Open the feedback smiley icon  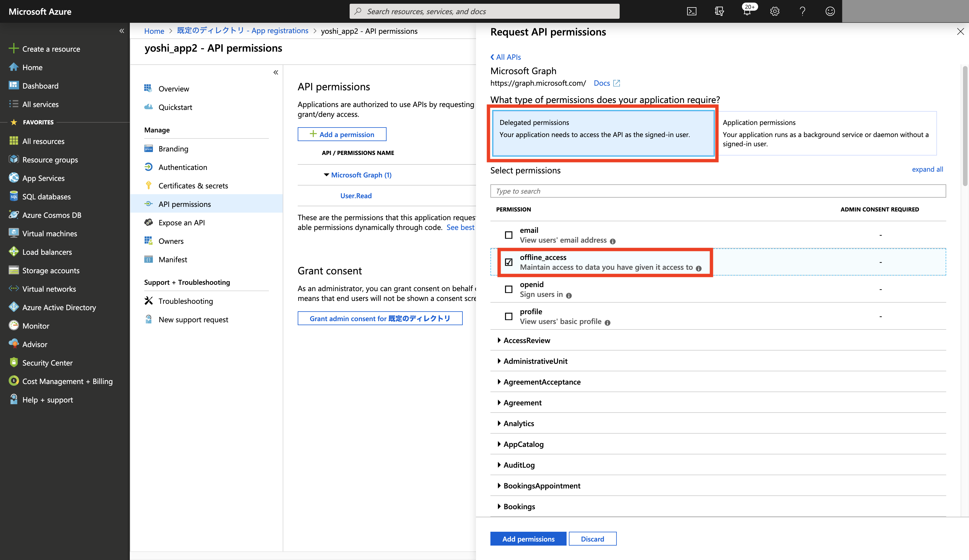pyautogui.click(x=830, y=11)
